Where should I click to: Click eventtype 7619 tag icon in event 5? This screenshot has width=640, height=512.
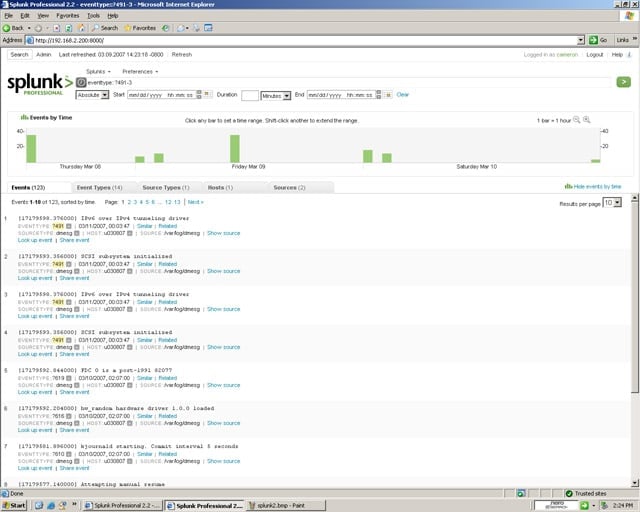pos(69,378)
